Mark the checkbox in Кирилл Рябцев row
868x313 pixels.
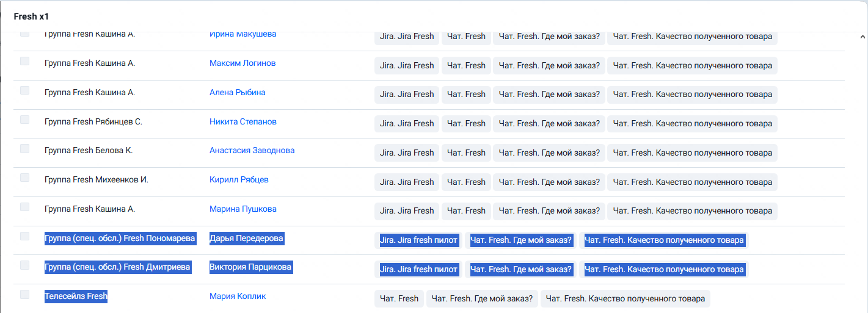point(24,178)
